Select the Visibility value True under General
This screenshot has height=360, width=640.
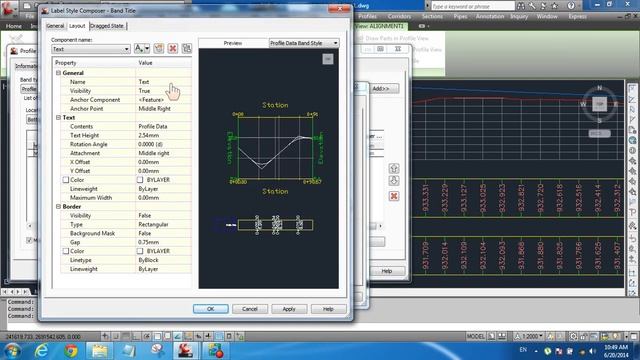[x=163, y=91]
